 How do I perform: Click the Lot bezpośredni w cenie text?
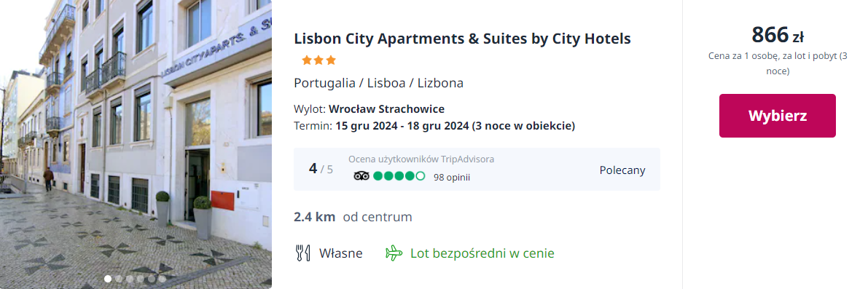click(x=482, y=253)
